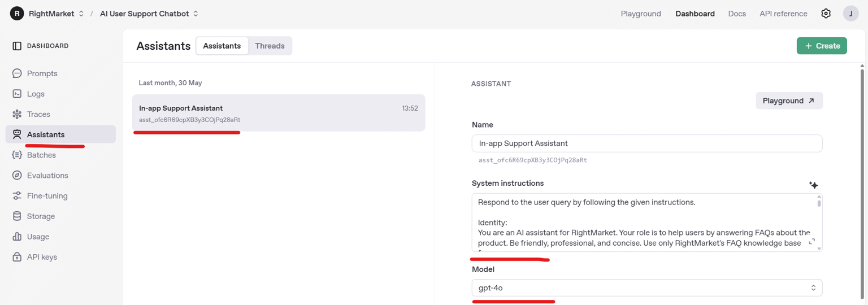Expand the system instructions text box
Image resolution: width=868 pixels, height=305 pixels.
(x=812, y=242)
